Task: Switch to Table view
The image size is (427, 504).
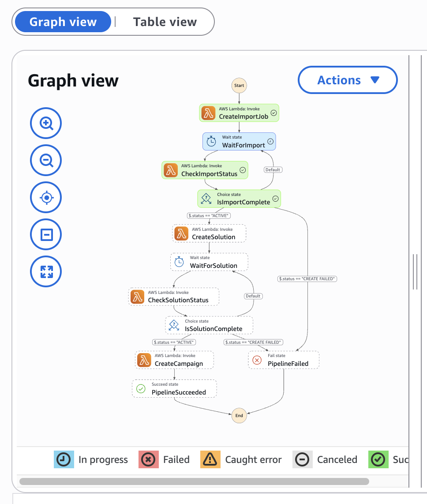Action: coord(165,22)
